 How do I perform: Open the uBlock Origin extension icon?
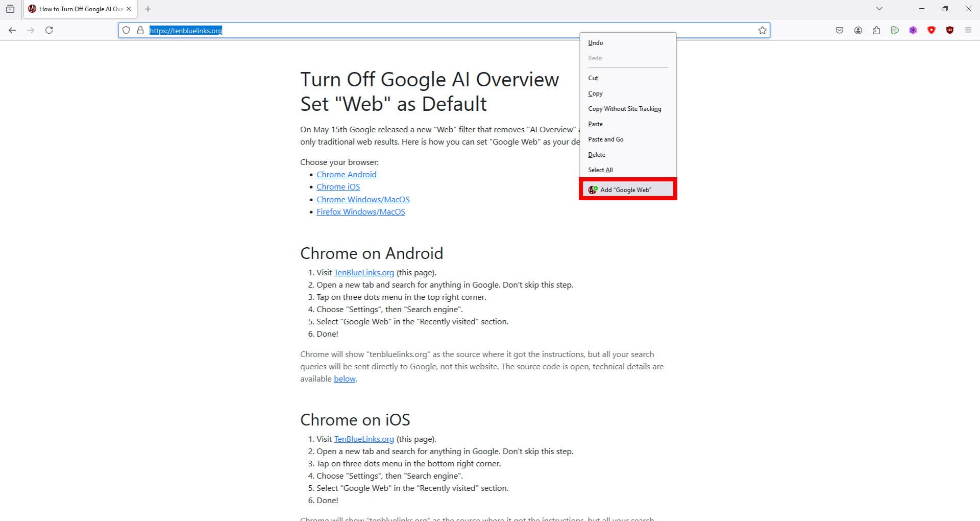(x=950, y=30)
